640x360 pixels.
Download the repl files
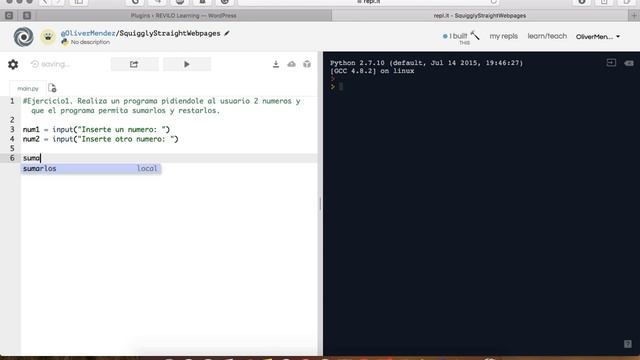tap(276, 64)
